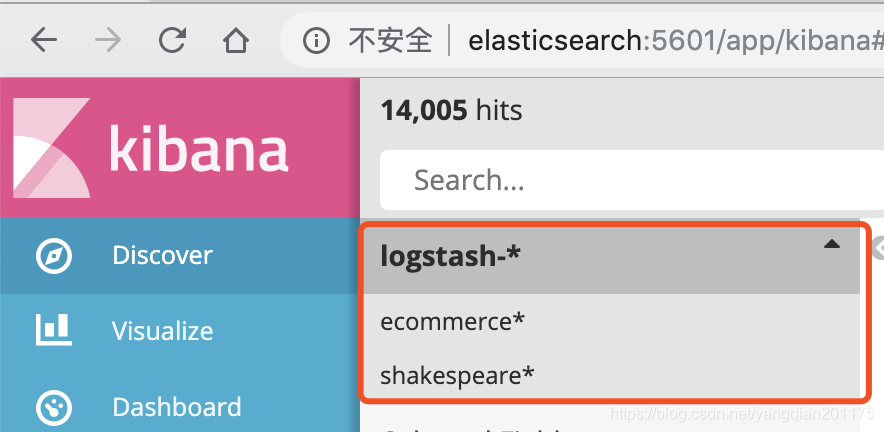Reload the page with the refresh icon
The height and width of the screenshot is (432, 884).
tap(172, 40)
